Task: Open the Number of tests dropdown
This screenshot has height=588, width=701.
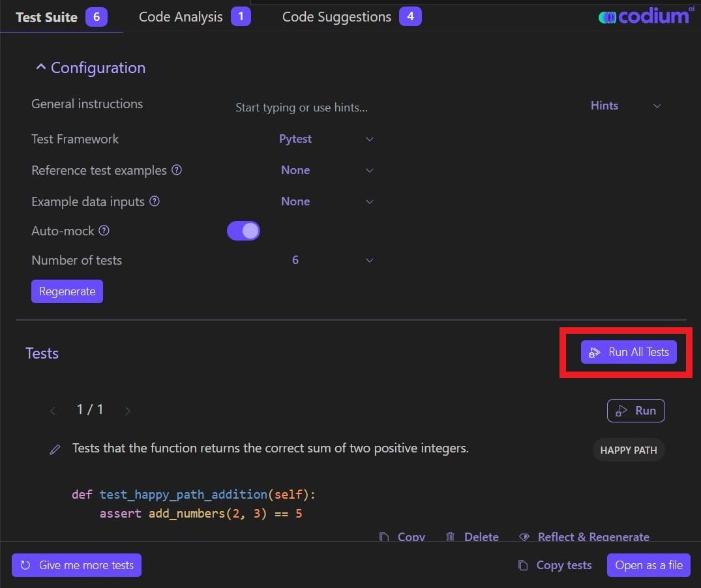Action: [332, 260]
